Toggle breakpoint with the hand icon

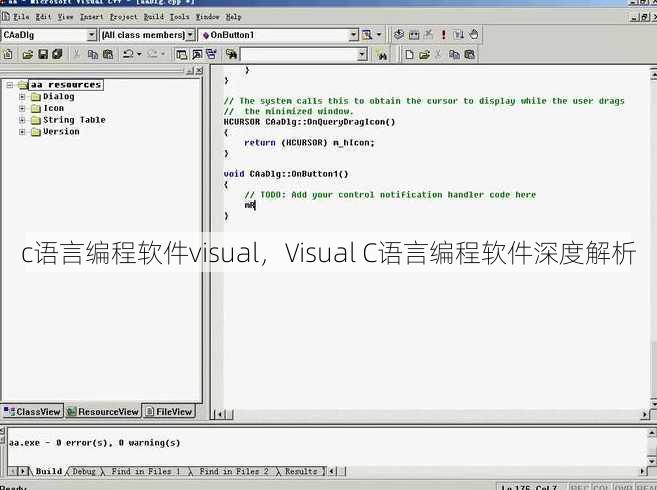pos(473,35)
